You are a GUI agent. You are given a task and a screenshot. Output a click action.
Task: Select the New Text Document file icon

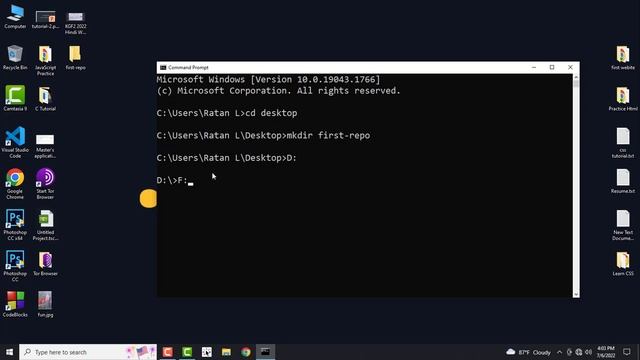[623, 225]
